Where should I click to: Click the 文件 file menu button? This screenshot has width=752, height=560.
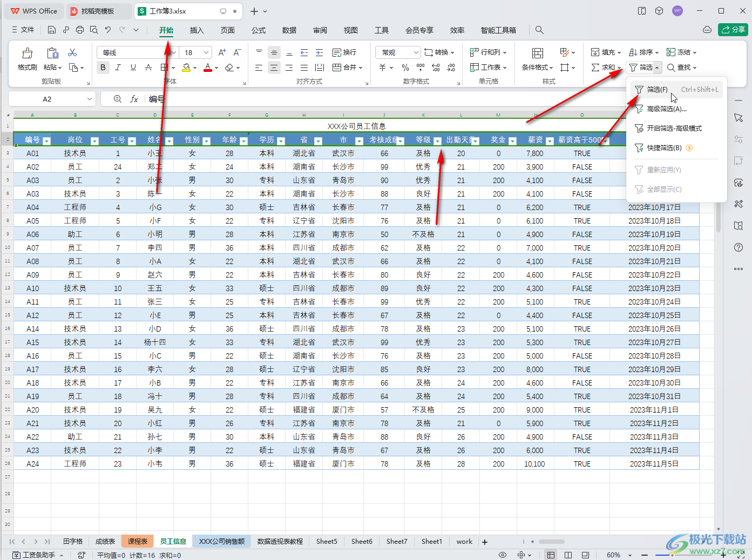pos(23,30)
